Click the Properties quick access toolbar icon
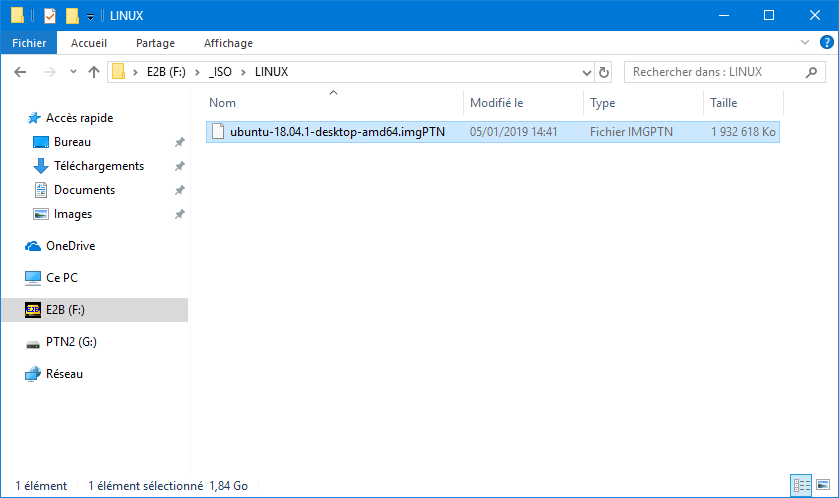This screenshot has height=498, width=839. point(50,16)
